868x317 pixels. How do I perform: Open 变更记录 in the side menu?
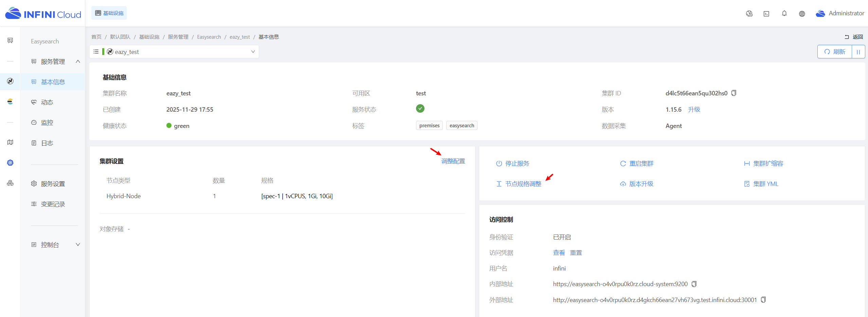tap(53, 204)
